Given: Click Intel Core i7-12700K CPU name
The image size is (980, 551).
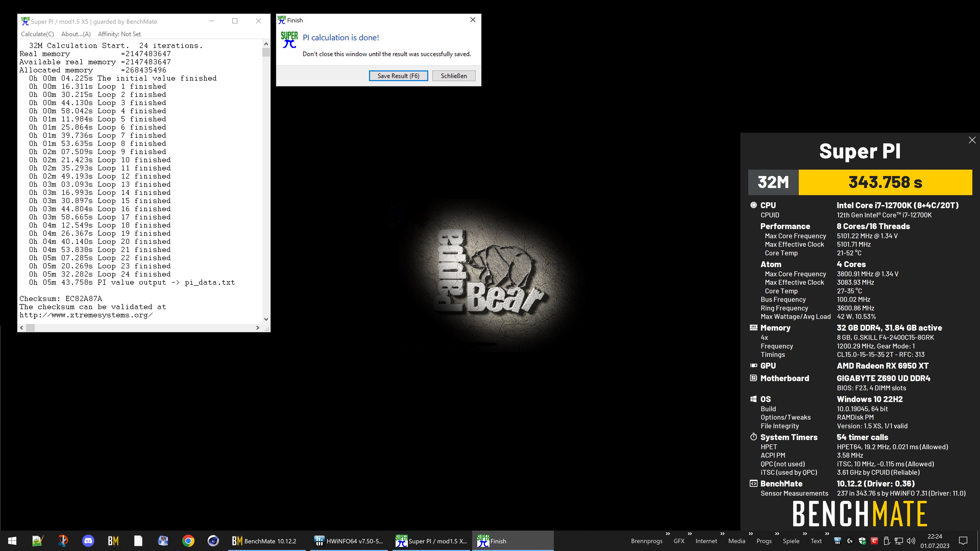Looking at the screenshot, I should pos(898,205).
